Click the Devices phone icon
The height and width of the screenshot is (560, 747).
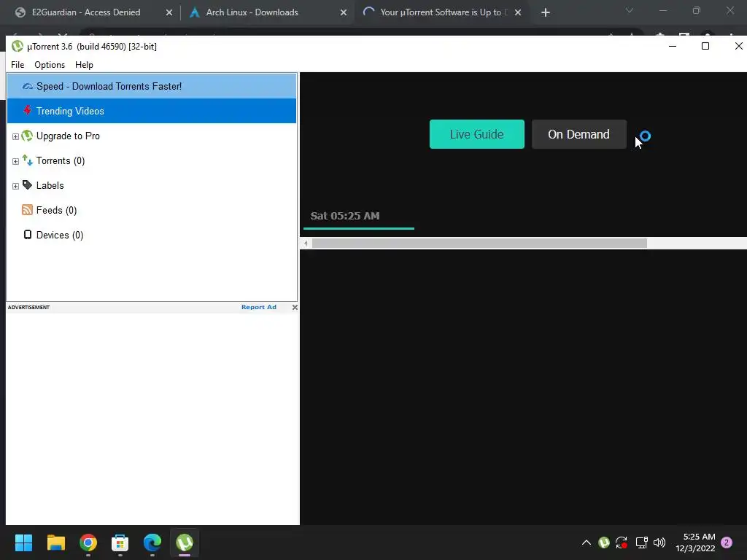28,235
